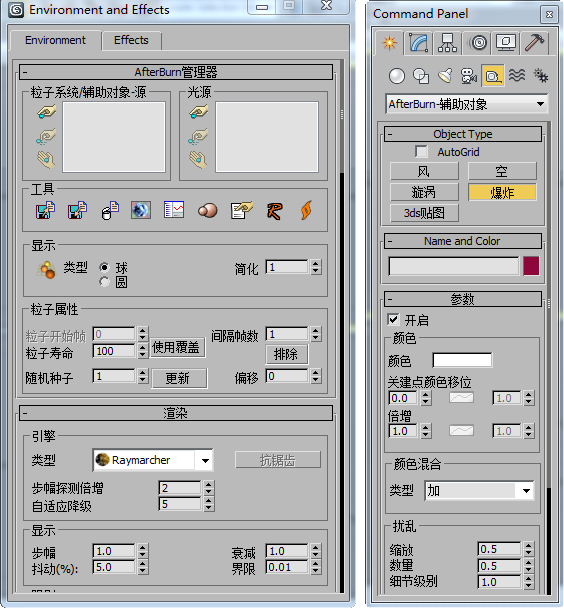This screenshot has height=608, width=564.
Task: Select the Lights category icon
Action: pyautogui.click(x=445, y=76)
